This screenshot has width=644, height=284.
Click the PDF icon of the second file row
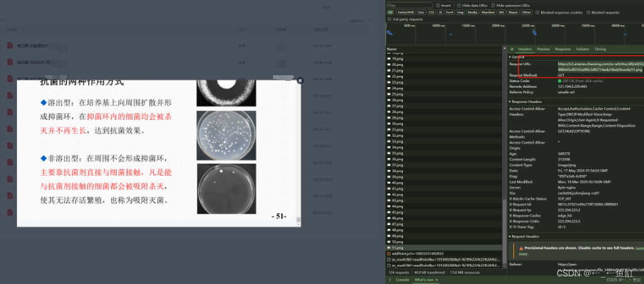pyautogui.click(x=10, y=63)
